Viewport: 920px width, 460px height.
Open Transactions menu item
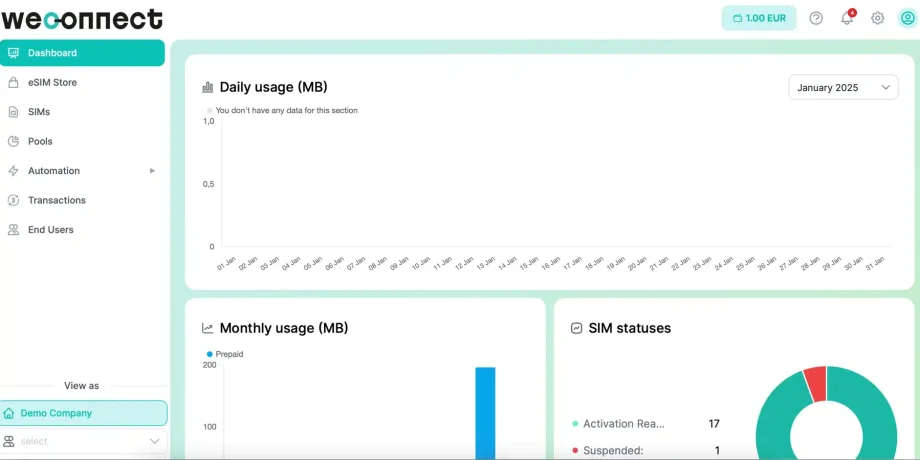click(x=82, y=200)
